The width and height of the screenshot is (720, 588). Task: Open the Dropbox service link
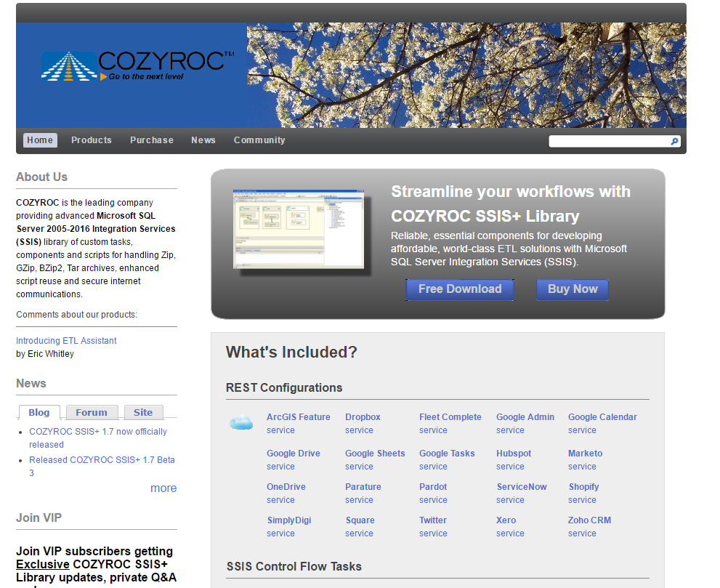pyautogui.click(x=363, y=424)
